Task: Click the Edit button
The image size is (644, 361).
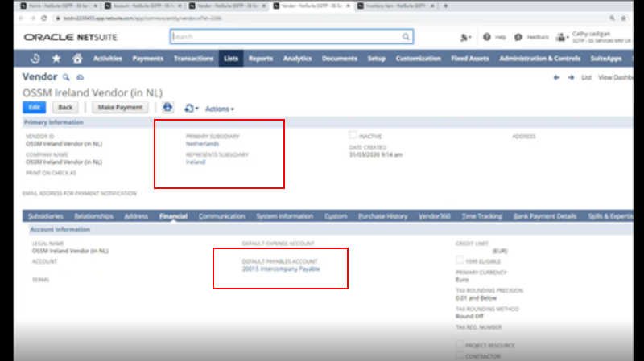Action: [34, 108]
